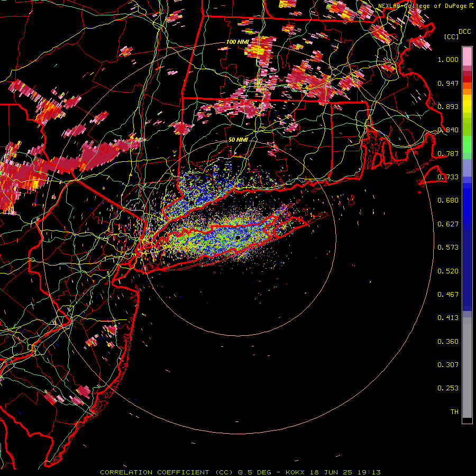Click the 0.520 legend value
The image size is (476, 476).
pyautogui.click(x=448, y=271)
